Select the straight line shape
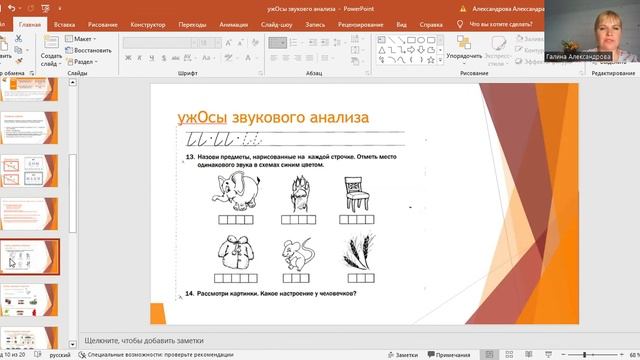Viewport: 640px width, 360px height. point(391,40)
